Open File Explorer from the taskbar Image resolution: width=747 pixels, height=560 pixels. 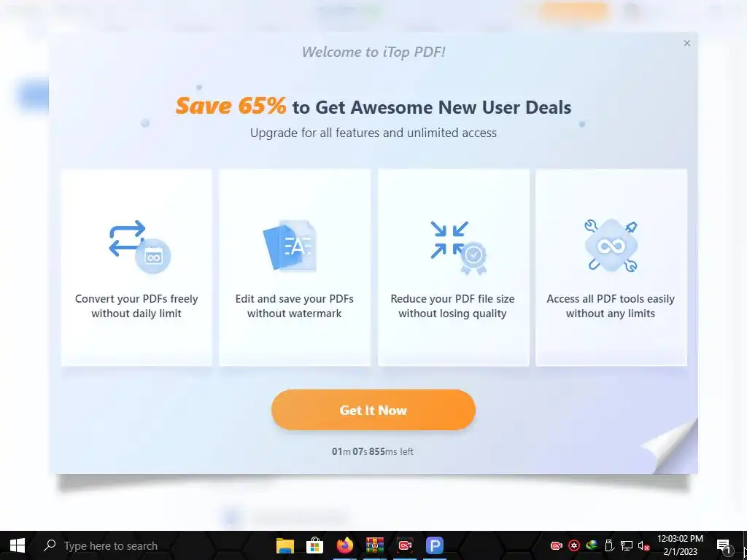[x=285, y=545]
